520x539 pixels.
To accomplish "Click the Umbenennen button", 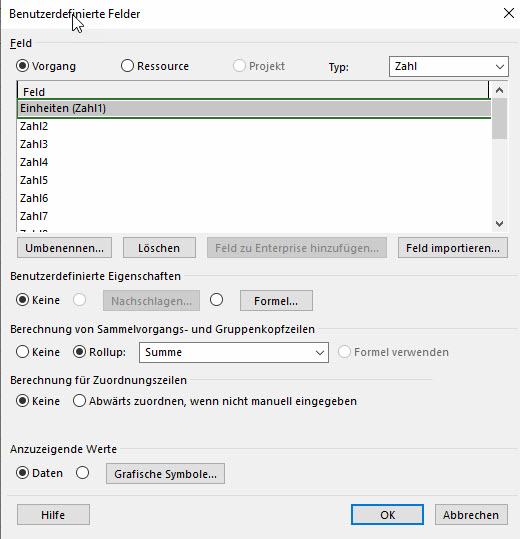I will pos(64,248).
